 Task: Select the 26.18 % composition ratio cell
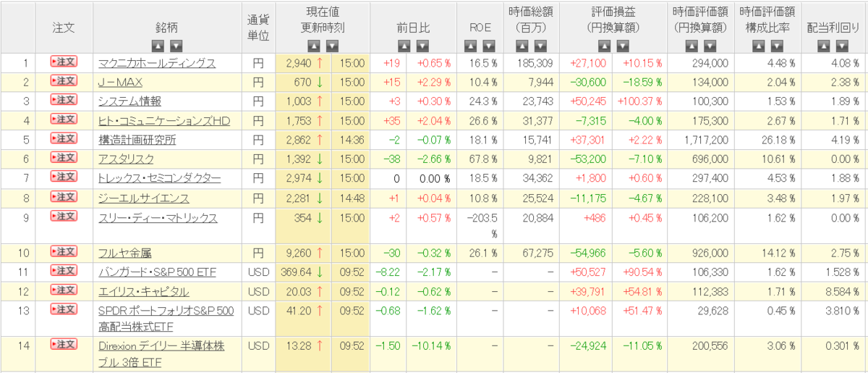coord(767,141)
